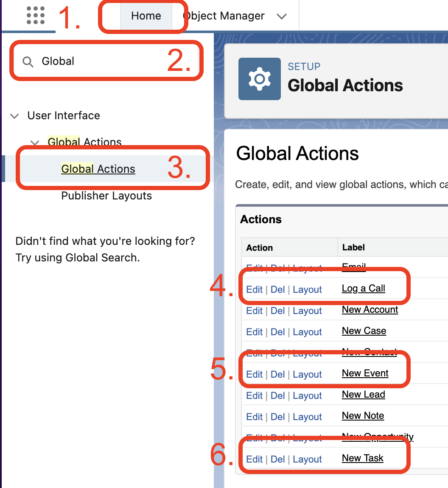Open Layout for New Event
448x488 pixels.
[x=307, y=375]
